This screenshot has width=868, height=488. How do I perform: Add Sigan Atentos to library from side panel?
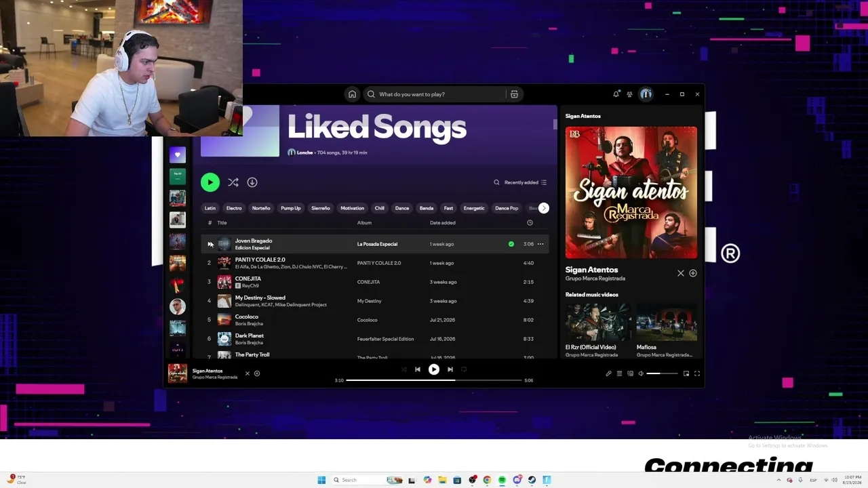pos(693,273)
